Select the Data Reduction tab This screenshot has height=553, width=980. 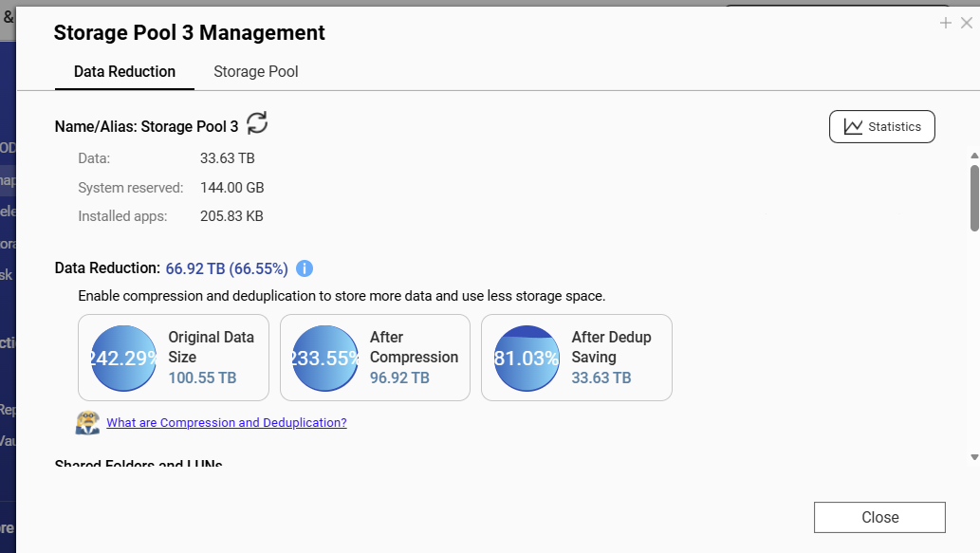point(124,72)
